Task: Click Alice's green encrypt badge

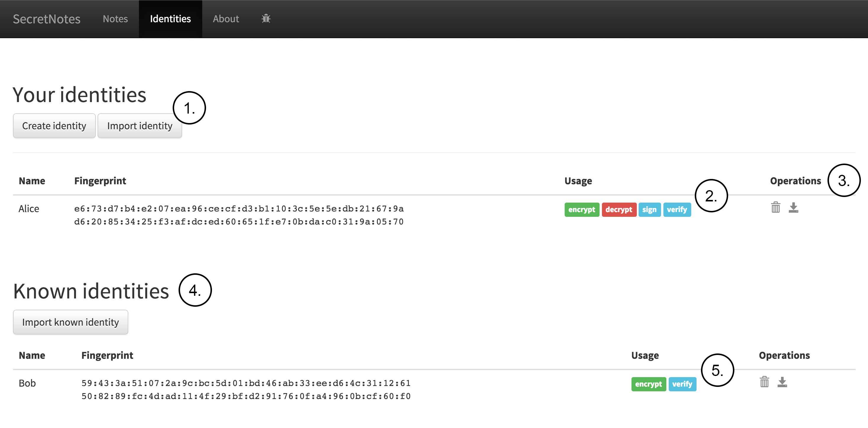Action: [582, 210]
